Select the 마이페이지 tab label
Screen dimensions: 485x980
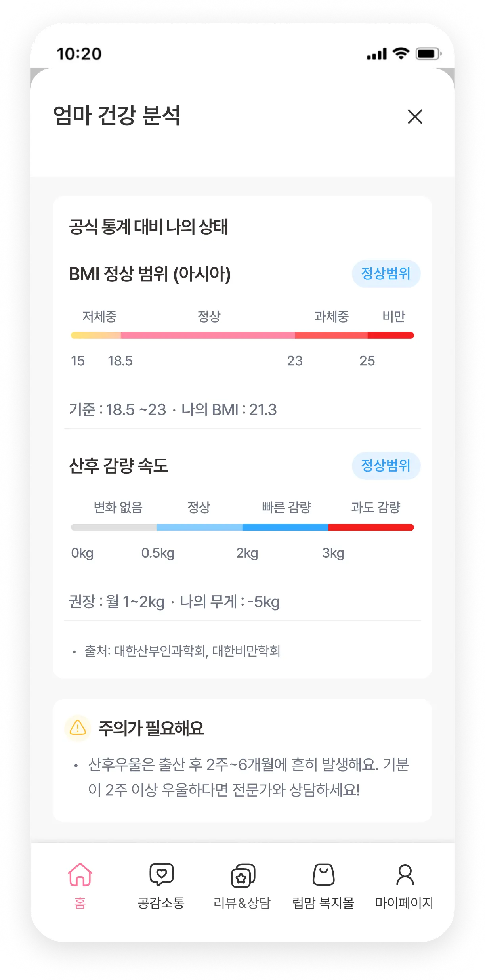[x=404, y=903]
